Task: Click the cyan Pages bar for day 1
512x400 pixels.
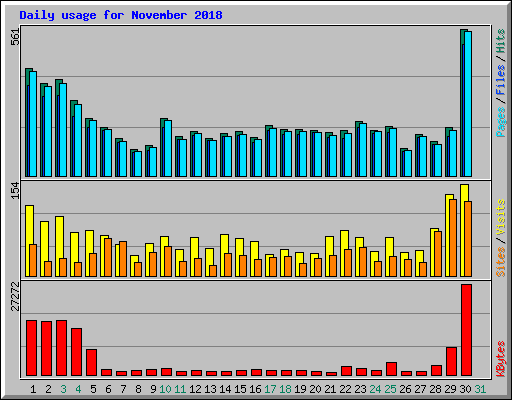Action: point(33,124)
